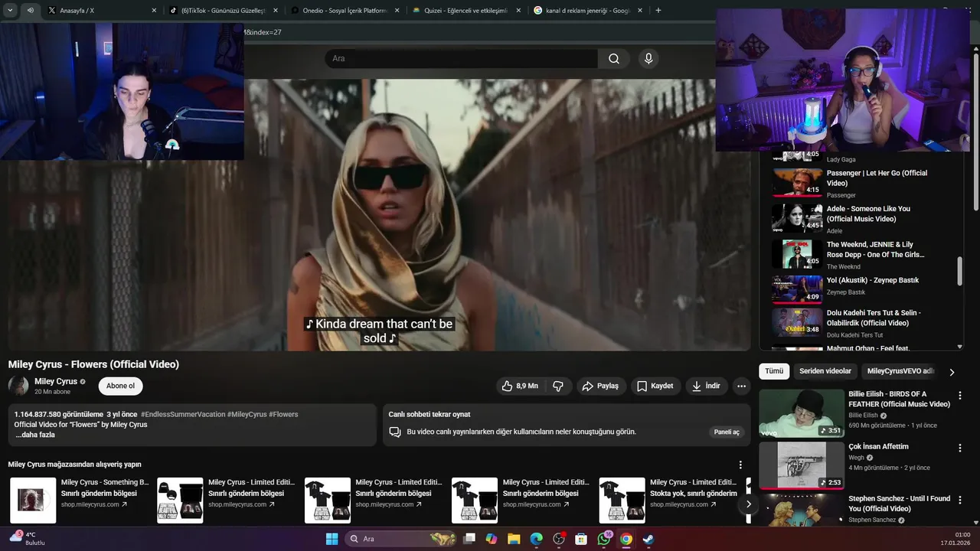Image resolution: width=980 pixels, height=551 pixels.
Task: Open more actions ellipsis next to İndir
Action: coord(741,386)
